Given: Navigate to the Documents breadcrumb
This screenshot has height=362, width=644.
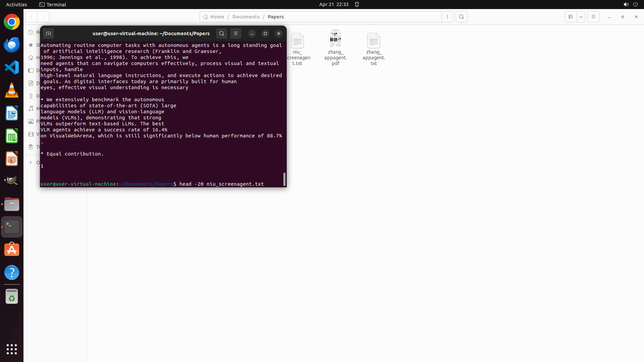Looking at the screenshot, I should [x=246, y=17].
